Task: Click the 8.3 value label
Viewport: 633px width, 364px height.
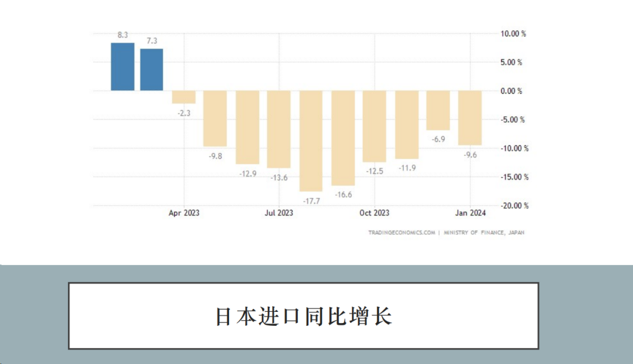Action: click(x=122, y=35)
